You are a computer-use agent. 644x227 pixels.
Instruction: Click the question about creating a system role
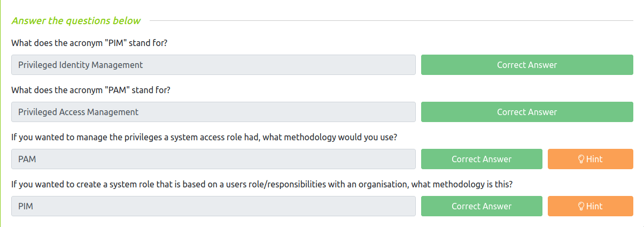tap(262, 184)
